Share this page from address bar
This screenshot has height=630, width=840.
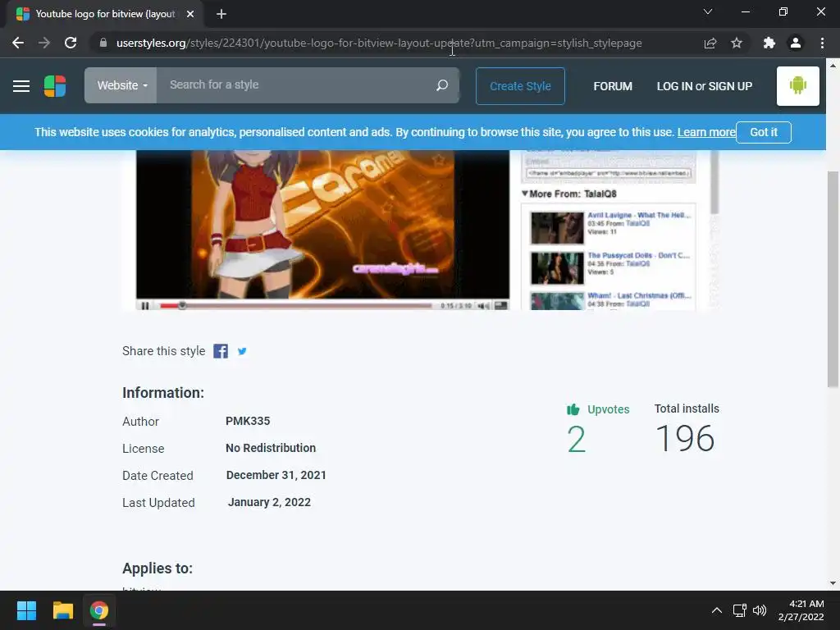tap(710, 43)
